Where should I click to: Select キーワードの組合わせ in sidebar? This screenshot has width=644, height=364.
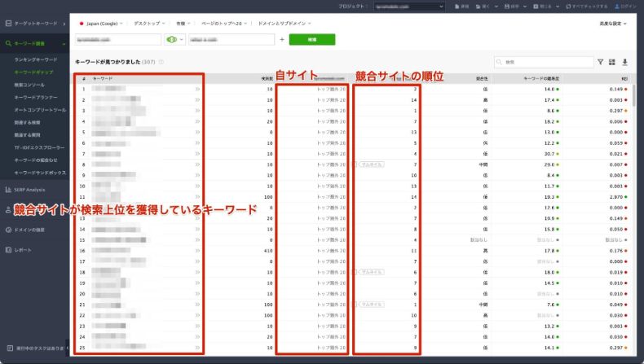(x=36, y=160)
